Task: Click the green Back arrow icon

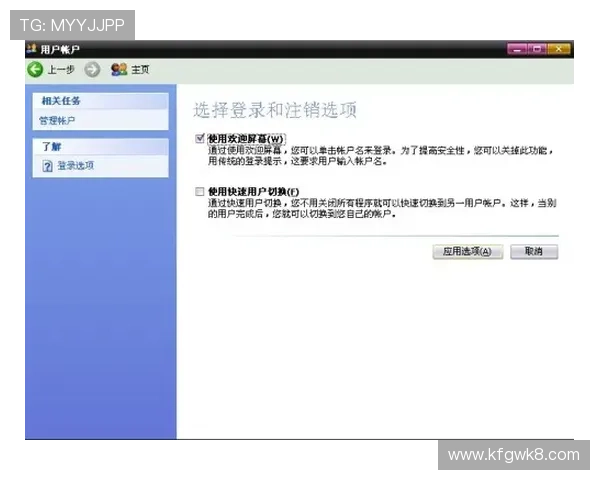Action: coord(35,70)
